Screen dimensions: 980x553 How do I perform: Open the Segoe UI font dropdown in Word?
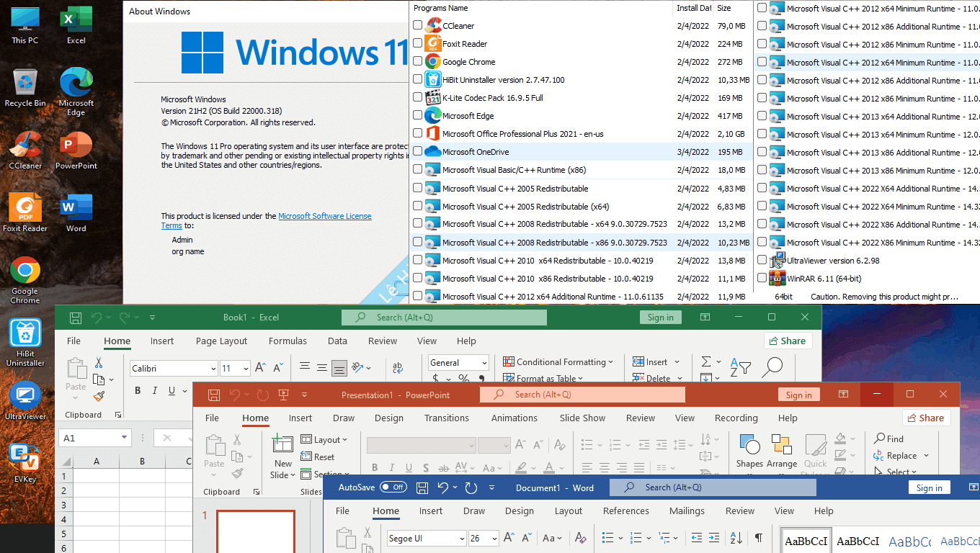pos(462,538)
